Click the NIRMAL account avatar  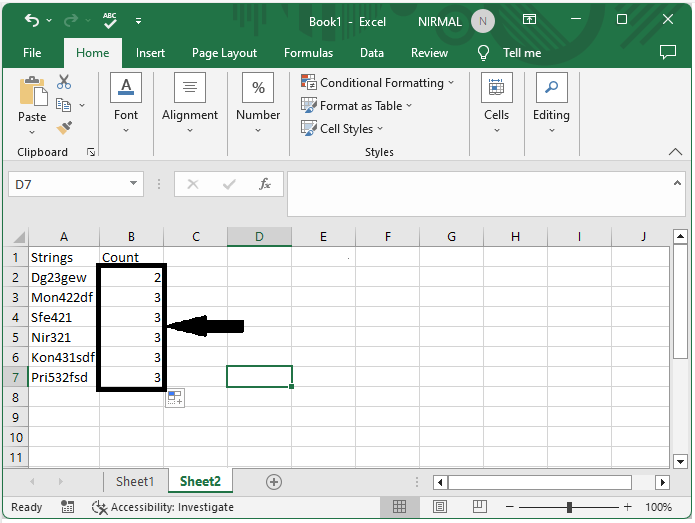[x=483, y=21]
